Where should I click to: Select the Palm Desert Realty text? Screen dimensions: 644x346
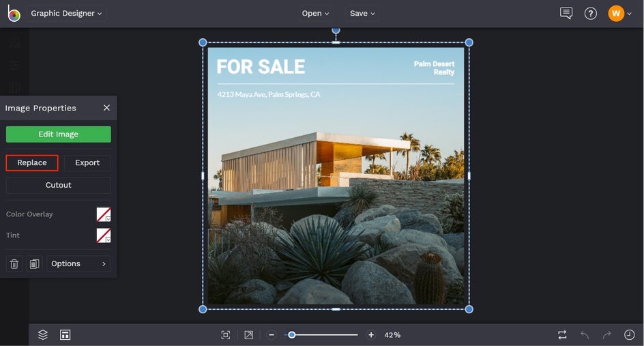coord(434,68)
